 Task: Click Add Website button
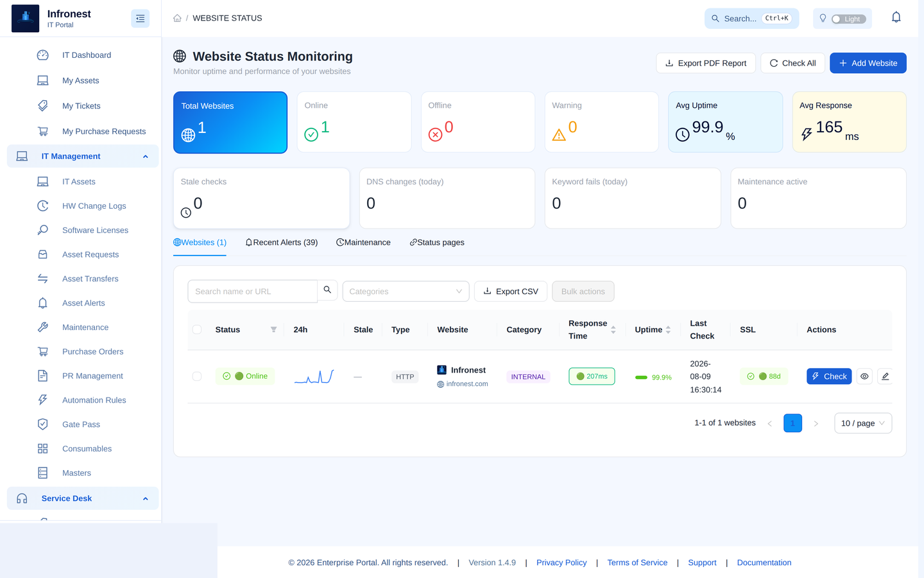(x=868, y=63)
